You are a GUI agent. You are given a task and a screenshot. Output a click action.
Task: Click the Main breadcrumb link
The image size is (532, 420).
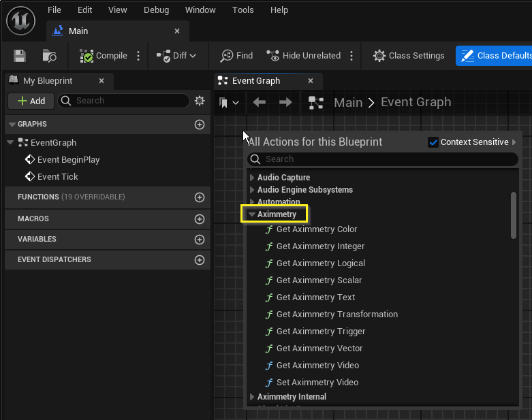click(348, 102)
